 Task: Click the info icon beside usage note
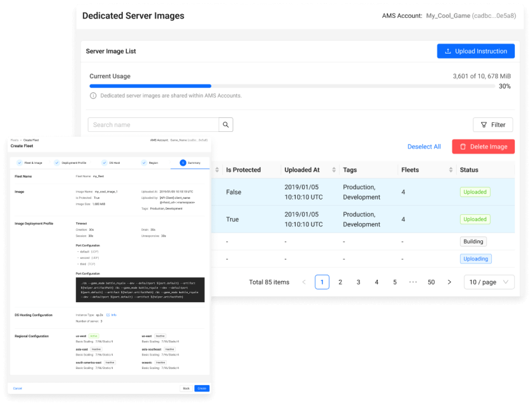(x=93, y=96)
